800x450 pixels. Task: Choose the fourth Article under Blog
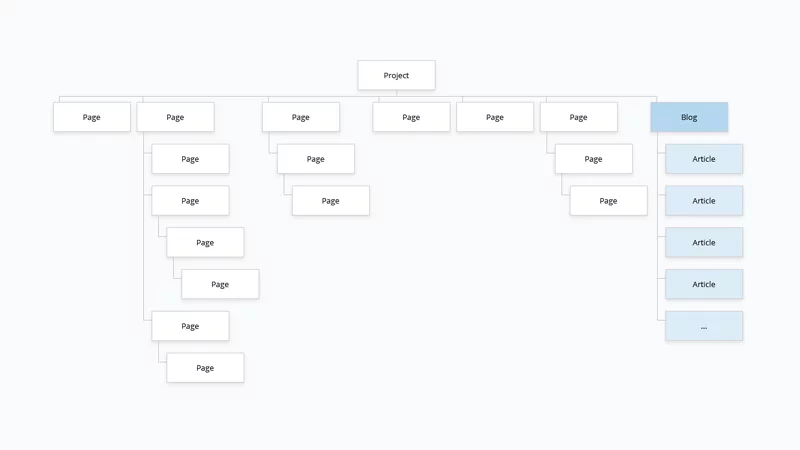[x=704, y=285]
